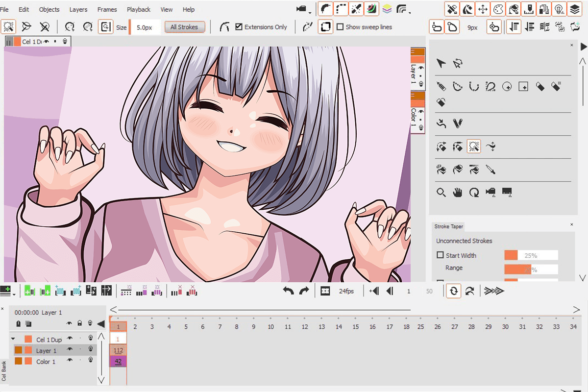Select the Hand pan tool
The image size is (588, 392).
(458, 192)
